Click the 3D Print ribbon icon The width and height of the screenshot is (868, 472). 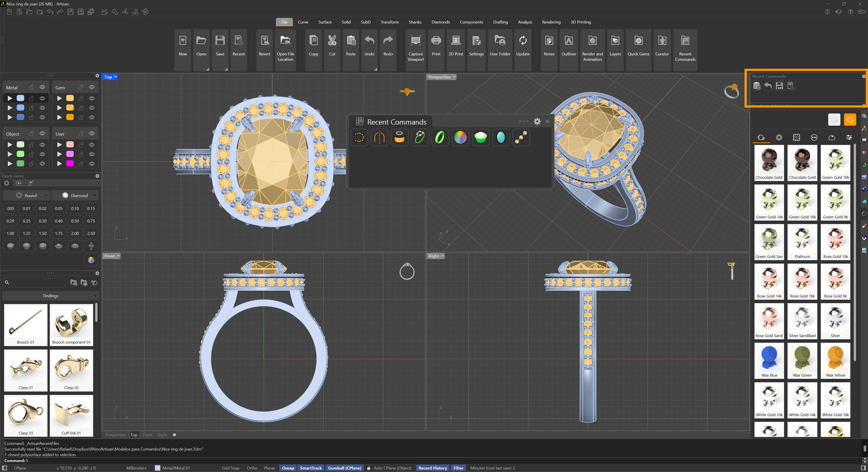tap(455, 41)
